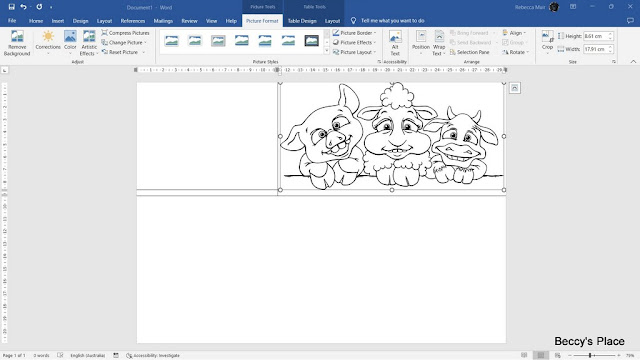Open the Align dropdown
Image resolution: width=640 pixels, height=360 pixels.
point(514,33)
